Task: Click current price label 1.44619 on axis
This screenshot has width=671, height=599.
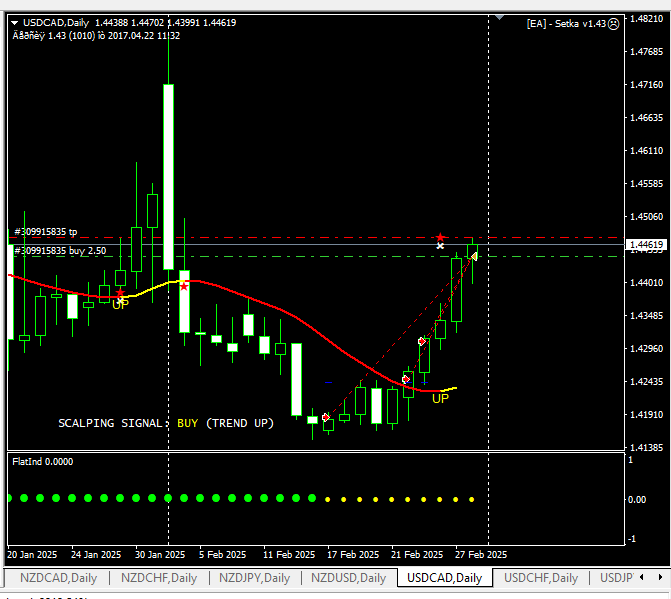Action: coord(647,245)
